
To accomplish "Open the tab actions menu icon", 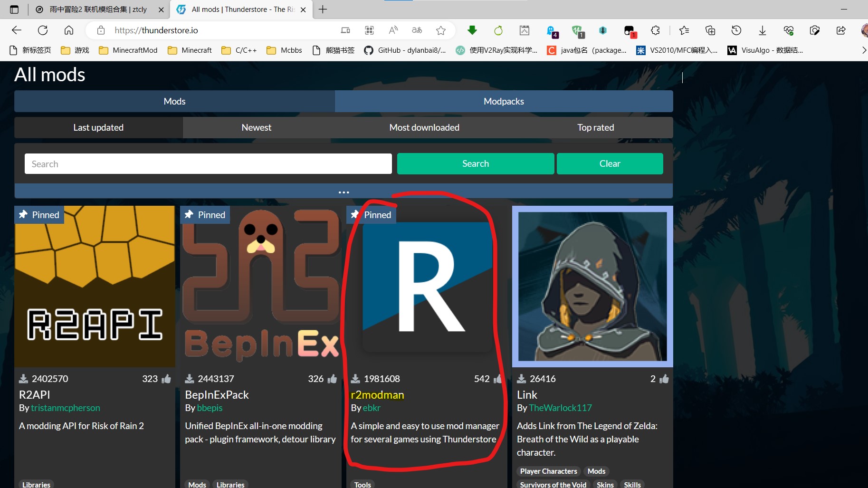I will tap(14, 10).
